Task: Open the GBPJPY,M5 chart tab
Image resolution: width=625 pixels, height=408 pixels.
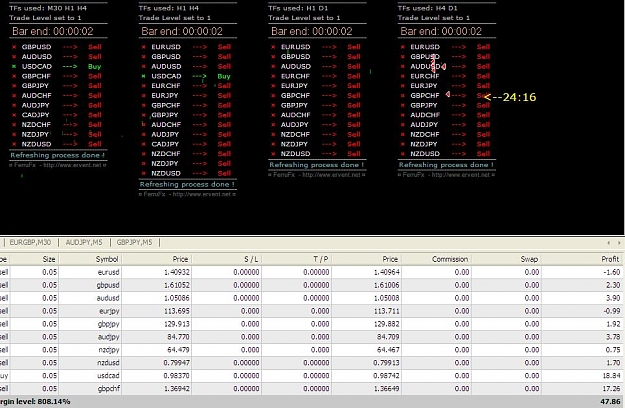Action: coord(134,242)
